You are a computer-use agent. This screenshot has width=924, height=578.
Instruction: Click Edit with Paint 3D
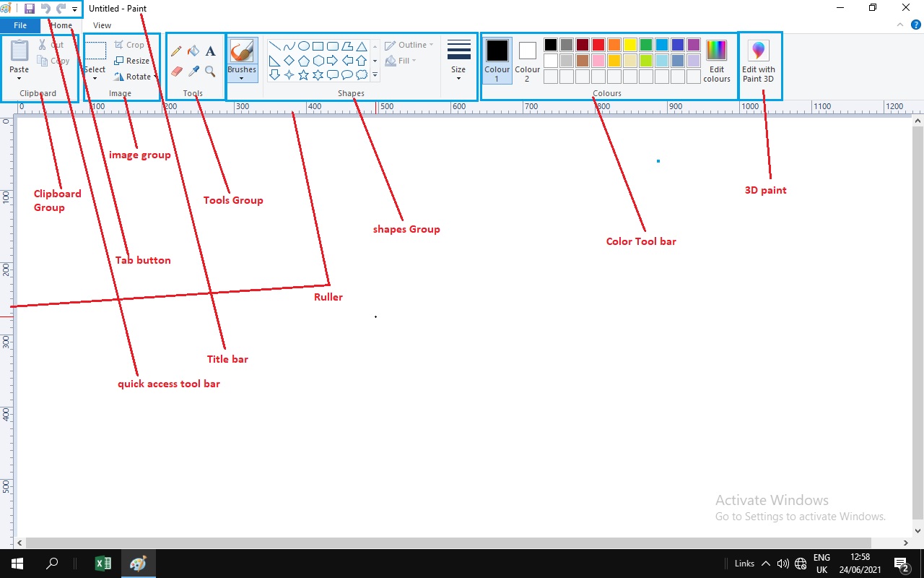coord(759,61)
